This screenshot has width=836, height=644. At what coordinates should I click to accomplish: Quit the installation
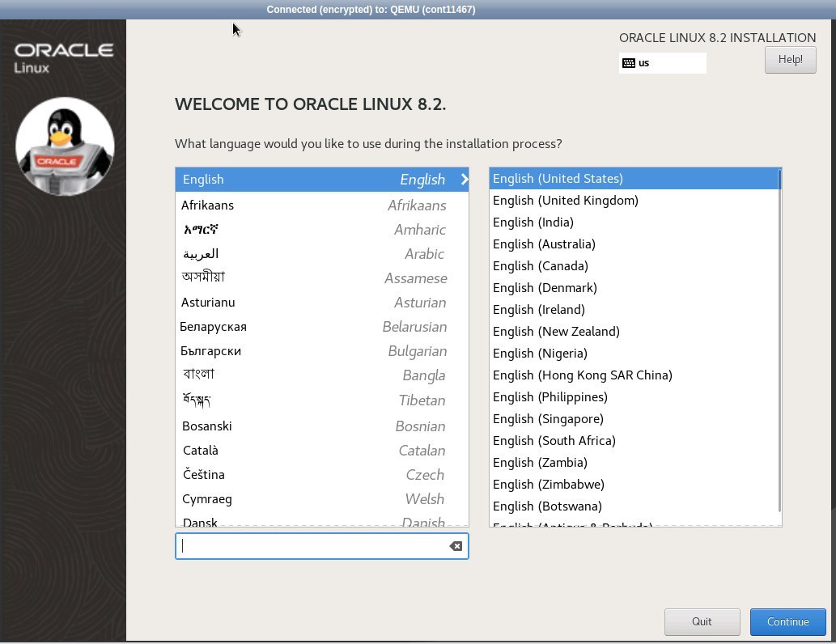(702, 621)
